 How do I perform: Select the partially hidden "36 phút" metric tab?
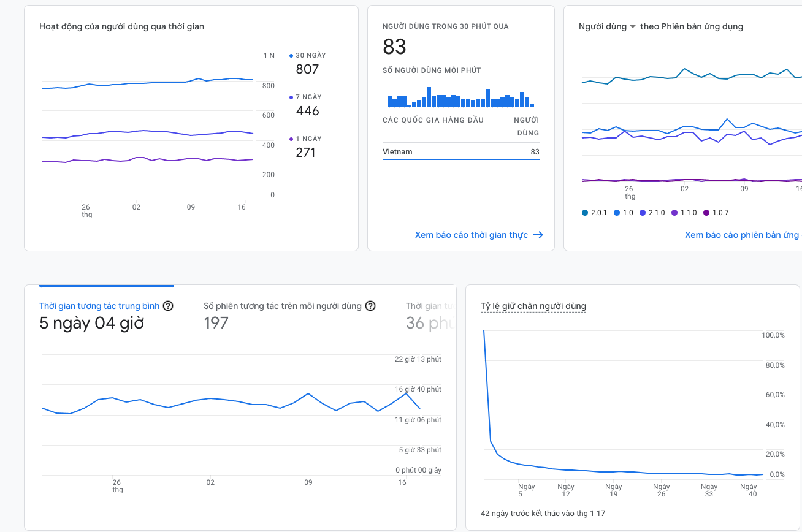429,315
